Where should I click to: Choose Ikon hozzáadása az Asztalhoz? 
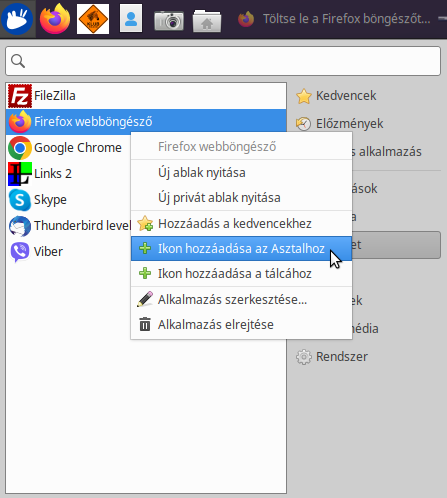pyautogui.click(x=242, y=249)
